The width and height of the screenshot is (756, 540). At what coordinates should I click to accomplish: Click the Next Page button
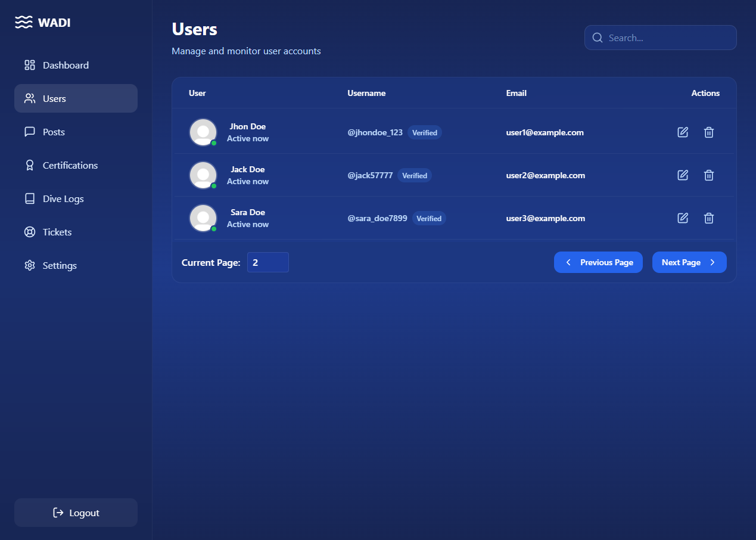point(689,262)
